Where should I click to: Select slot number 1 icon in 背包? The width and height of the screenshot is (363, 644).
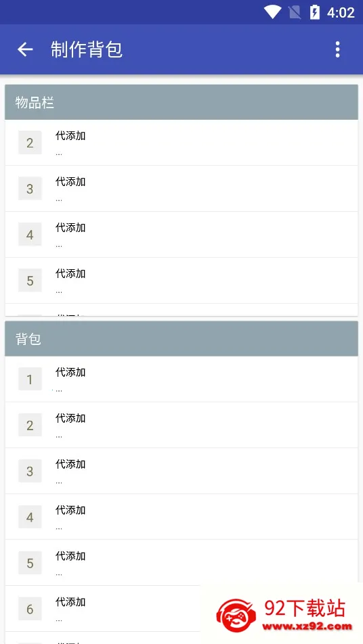click(x=30, y=379)
